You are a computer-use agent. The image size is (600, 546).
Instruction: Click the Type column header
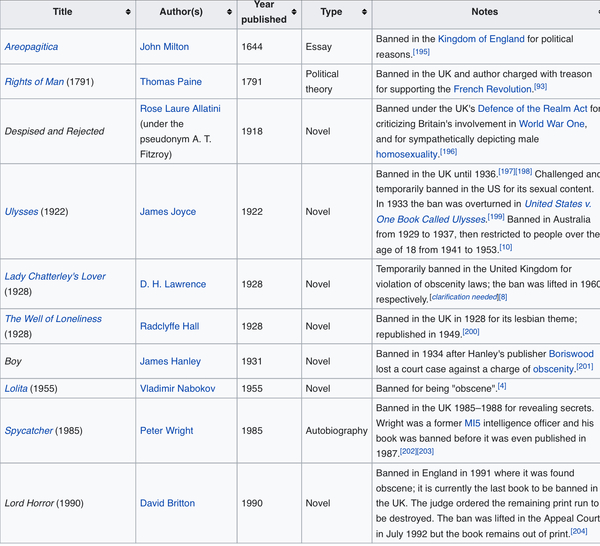tap(337, 12)
